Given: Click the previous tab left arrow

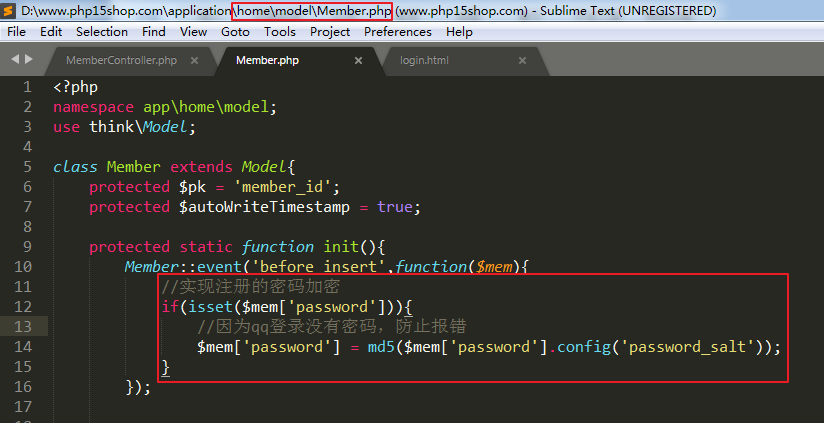Looking at the screenshot, I should coord(14,60).
